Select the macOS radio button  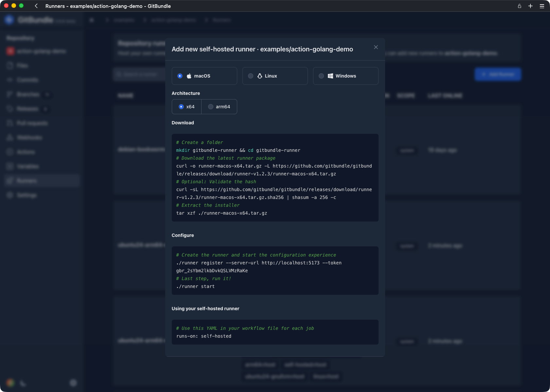click(x=180, y=76)
